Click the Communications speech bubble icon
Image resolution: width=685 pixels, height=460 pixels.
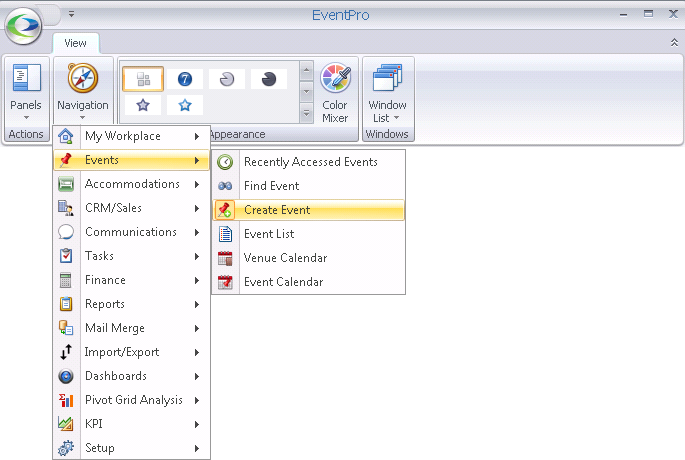[x=66, y=232]
